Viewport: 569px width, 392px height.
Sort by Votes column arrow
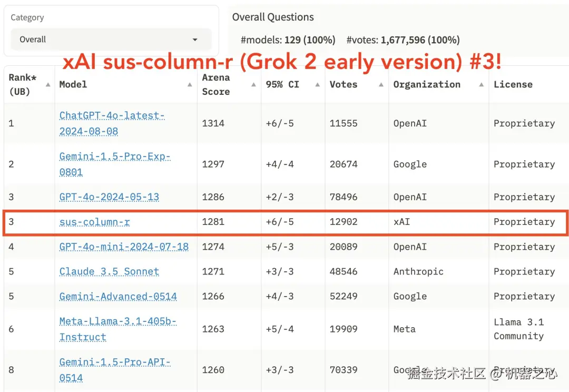(381, 85)
